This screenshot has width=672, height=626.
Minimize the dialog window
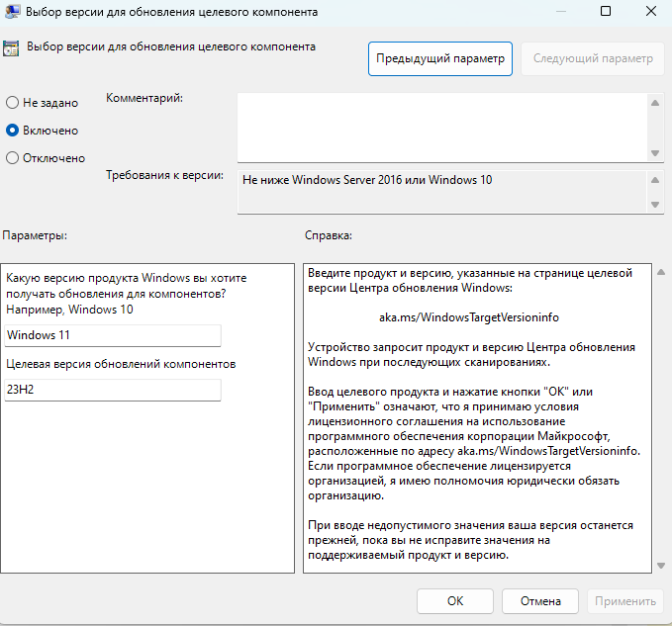pos(560,12)
